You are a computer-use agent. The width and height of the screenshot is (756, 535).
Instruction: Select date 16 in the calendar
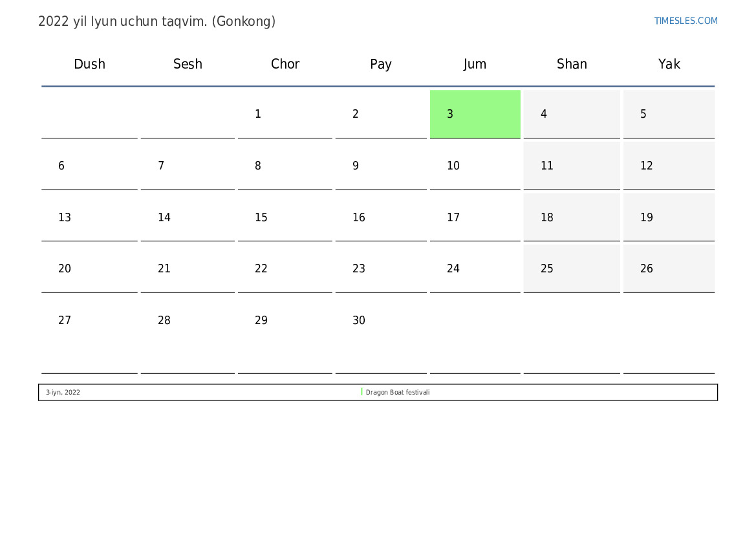click(x=381, y=217)
